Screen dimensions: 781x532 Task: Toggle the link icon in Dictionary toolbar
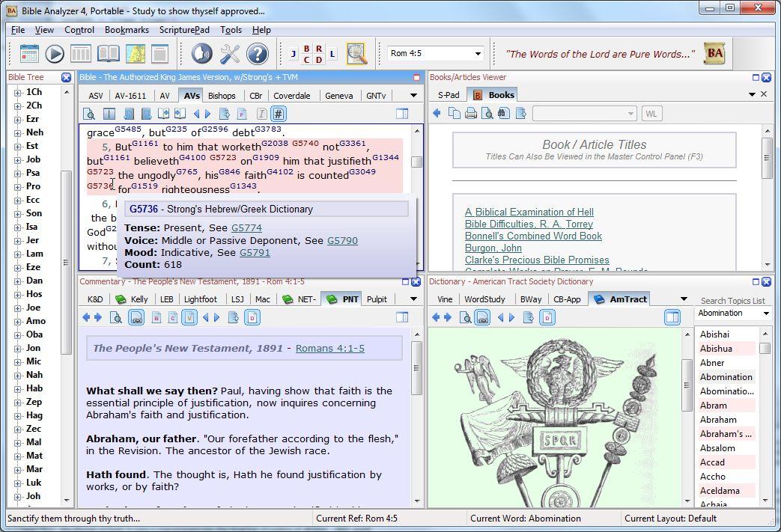(482, 317)
